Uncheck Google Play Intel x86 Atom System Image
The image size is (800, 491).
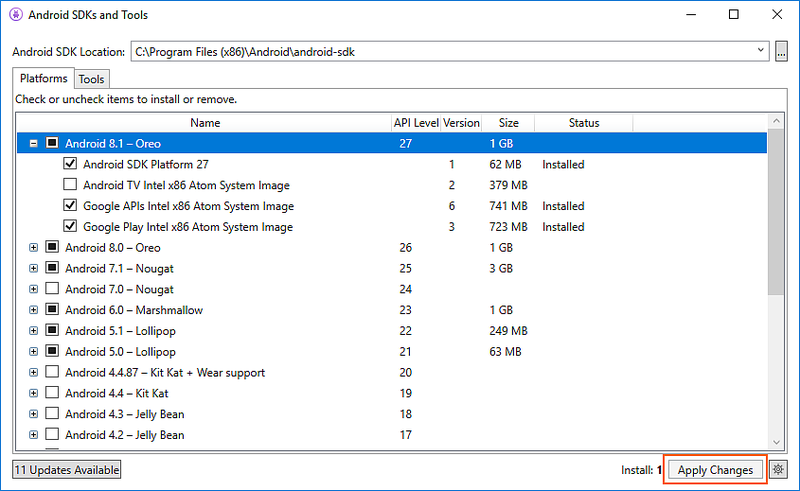click(x=70, y=227)
